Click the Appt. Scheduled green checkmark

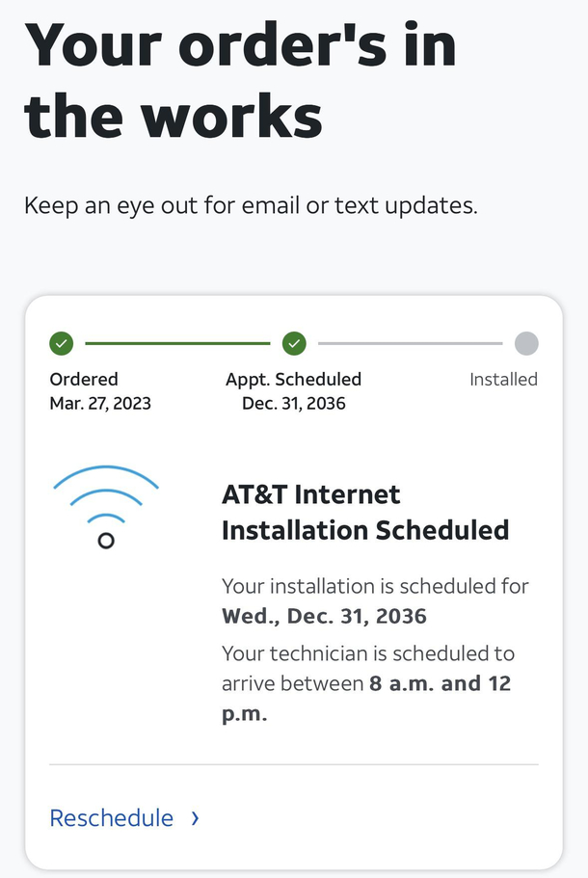coord(294,343)
